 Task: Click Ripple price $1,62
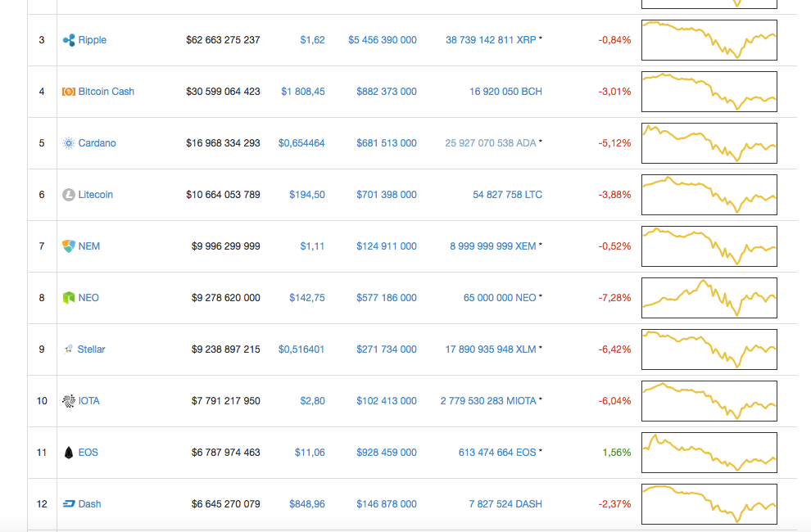tap(312, 40)
